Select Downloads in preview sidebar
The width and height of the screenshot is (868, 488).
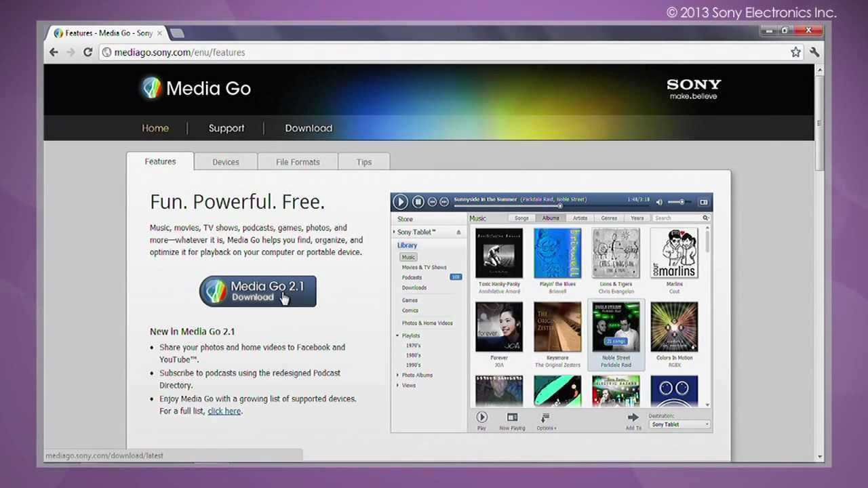coord(414,287)
